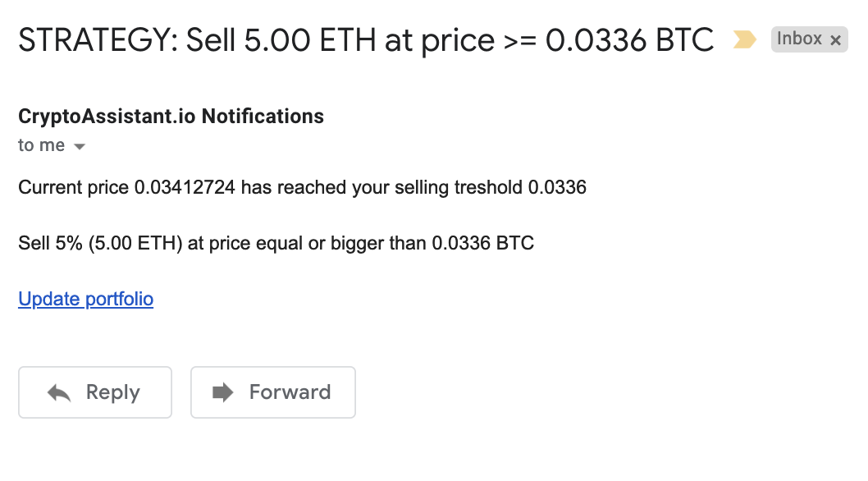The height and width of the screenshot is (481, 868).
Task: Click the "to me" recipient text
Action: click(x=42, y=145)
